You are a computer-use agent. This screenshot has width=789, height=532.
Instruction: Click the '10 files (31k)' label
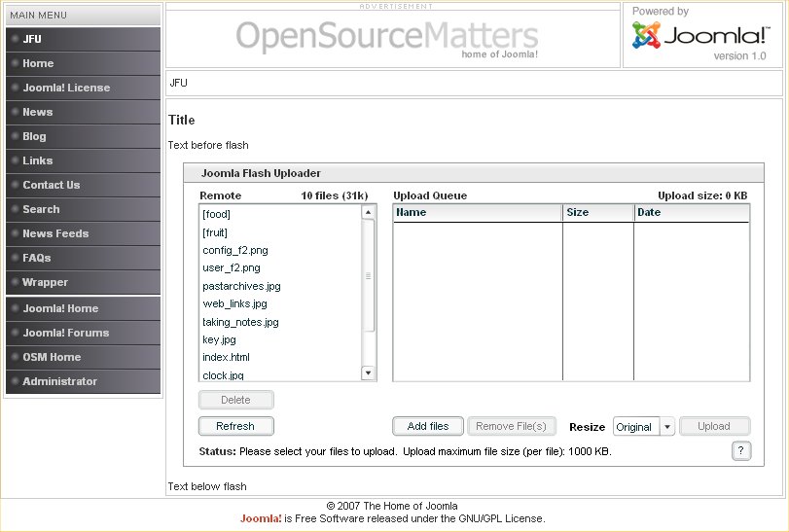[x=335, y=195]
